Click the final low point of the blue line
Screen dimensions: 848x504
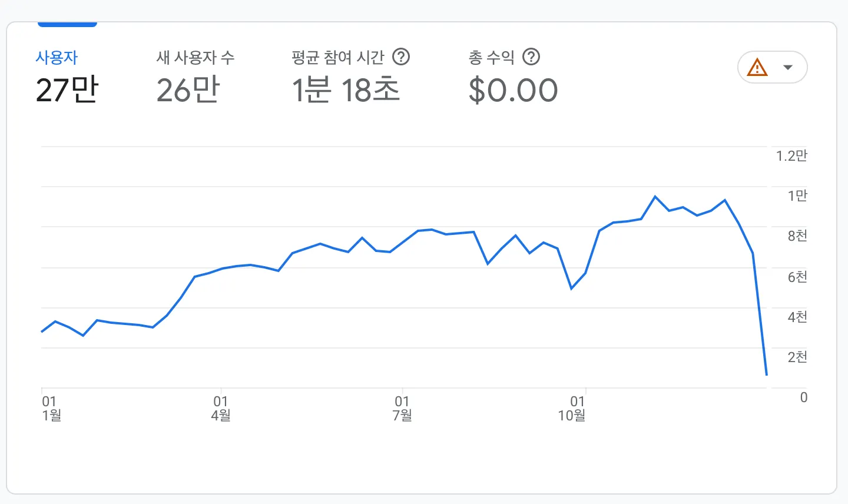coord(766,374)
